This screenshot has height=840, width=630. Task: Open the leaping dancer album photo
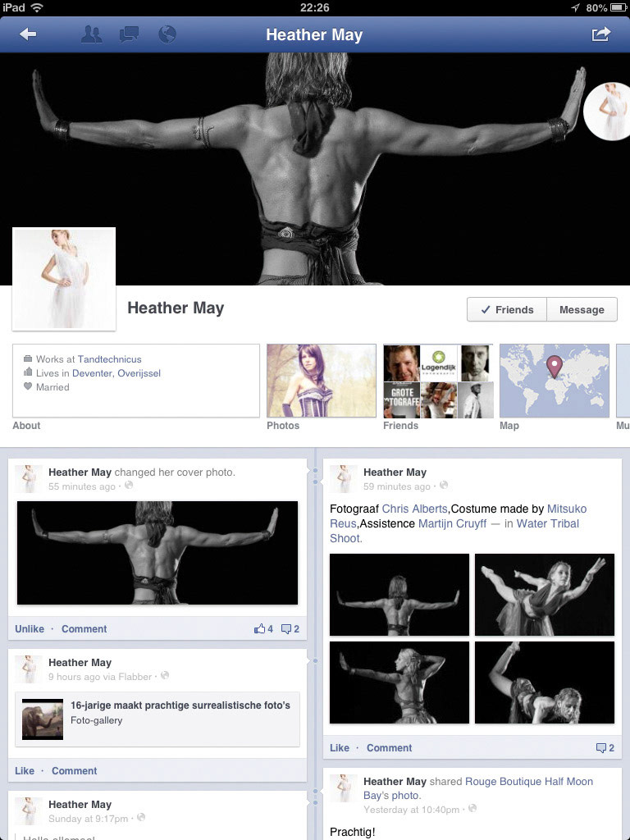545,595
